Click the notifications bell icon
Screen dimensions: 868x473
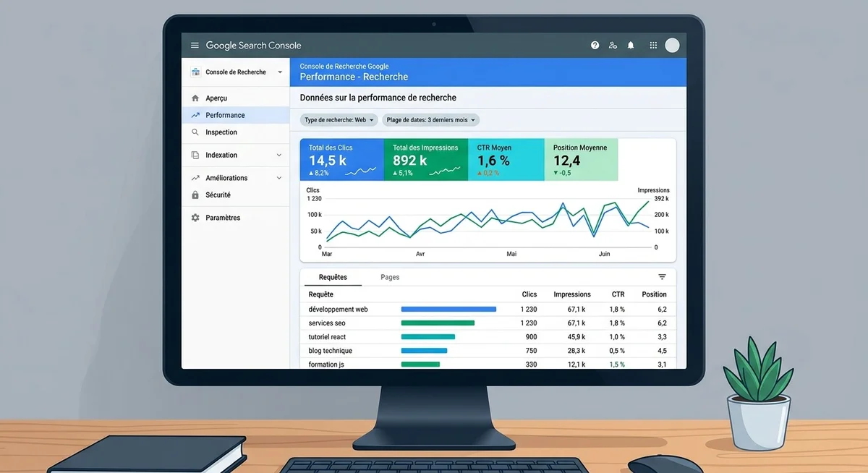pyautogui.click(x=630, y=44)
